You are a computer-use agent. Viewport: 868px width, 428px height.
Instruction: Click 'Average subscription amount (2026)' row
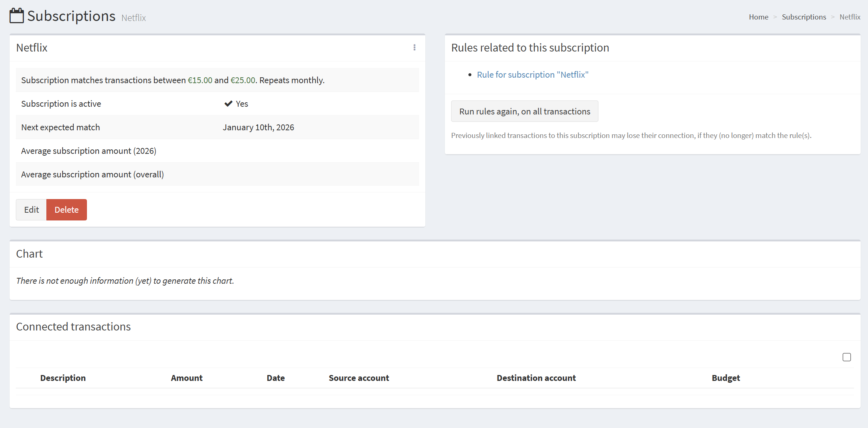[217, 151]
